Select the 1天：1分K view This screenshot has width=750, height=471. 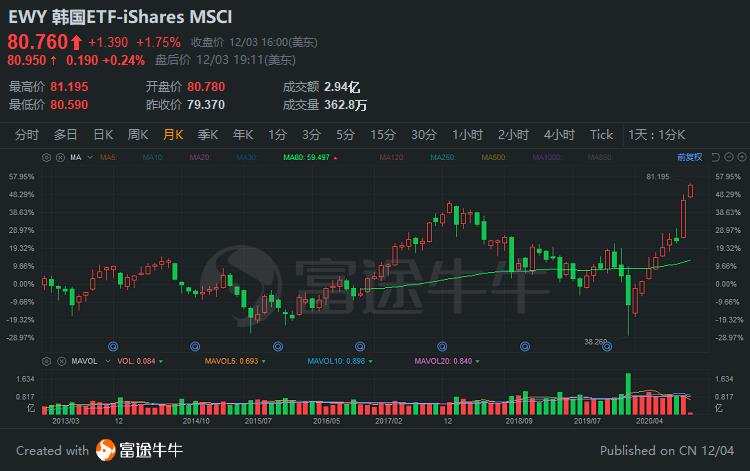[x=657, y=135]
